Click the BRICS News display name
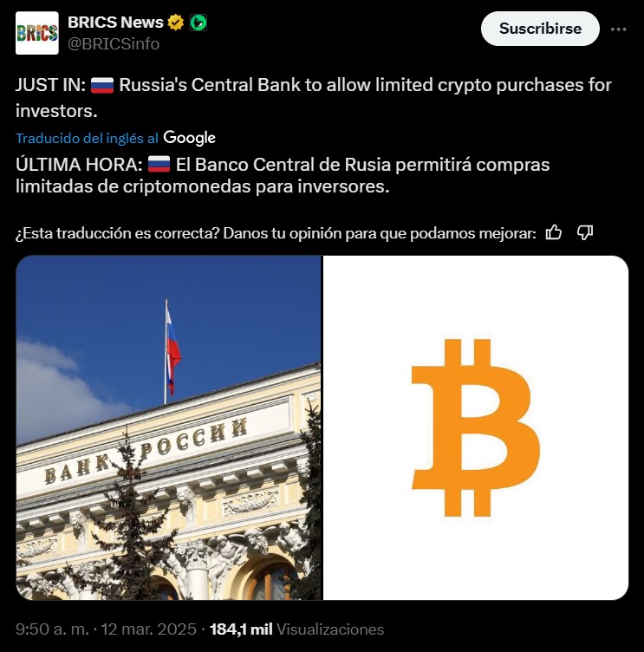Viewport: 644px width, 652px height. point(115,23)
